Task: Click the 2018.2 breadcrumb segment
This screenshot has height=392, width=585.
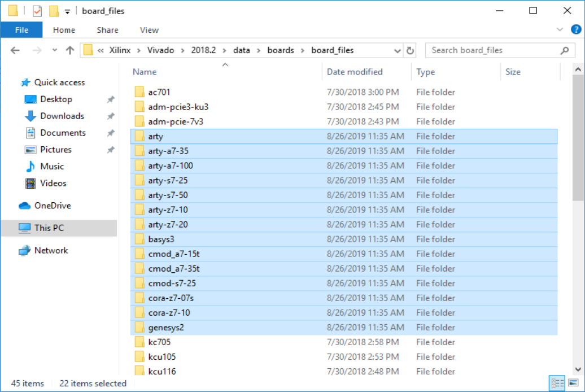Action: click(x=203, y=50)
